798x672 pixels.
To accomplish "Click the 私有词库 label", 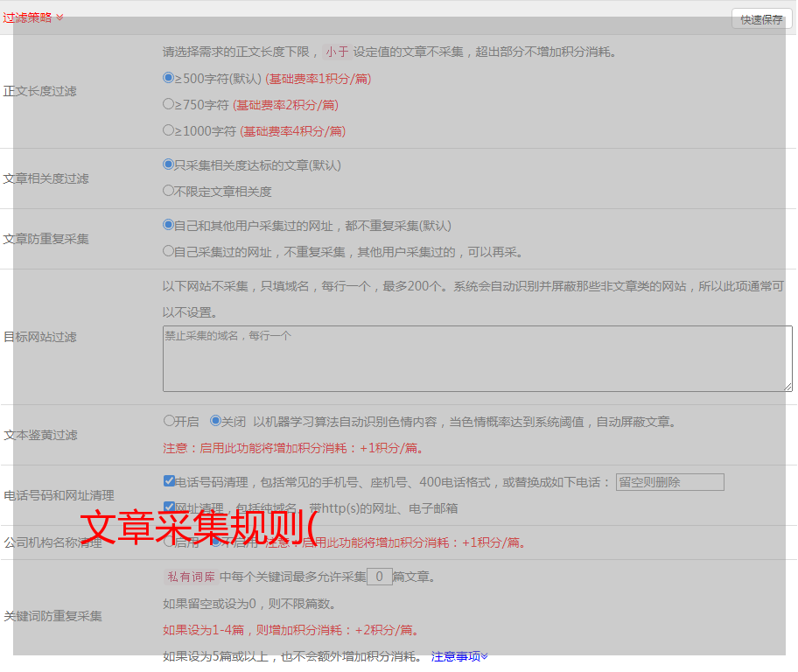I will (x=189, y=577).
